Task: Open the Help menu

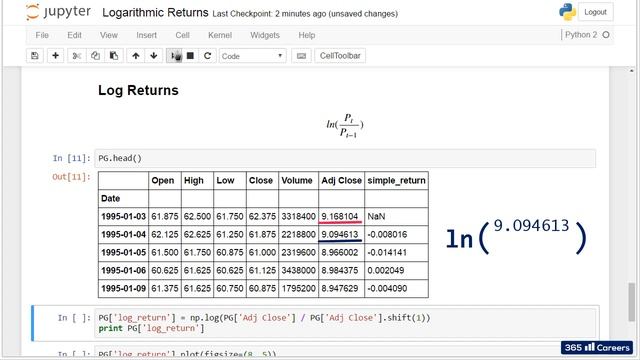Action: 307,35
